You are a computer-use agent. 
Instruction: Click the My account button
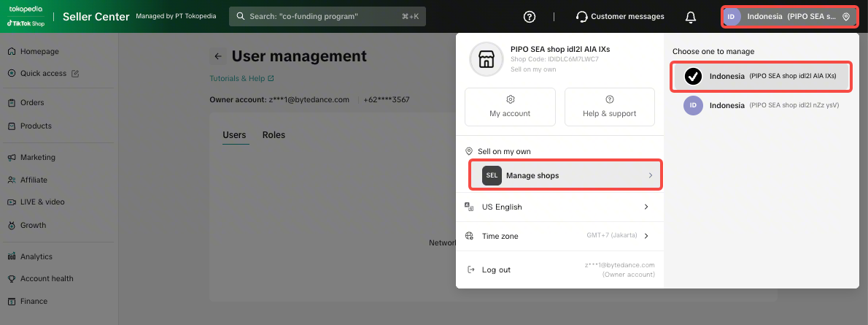510,107
